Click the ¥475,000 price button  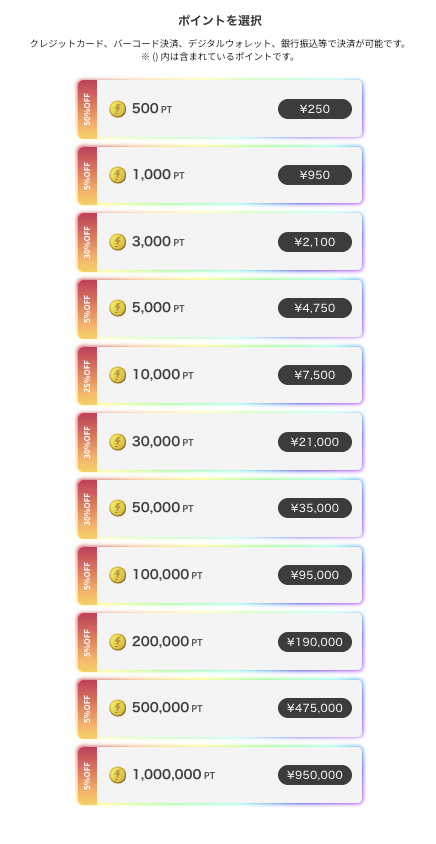[315, 708]
